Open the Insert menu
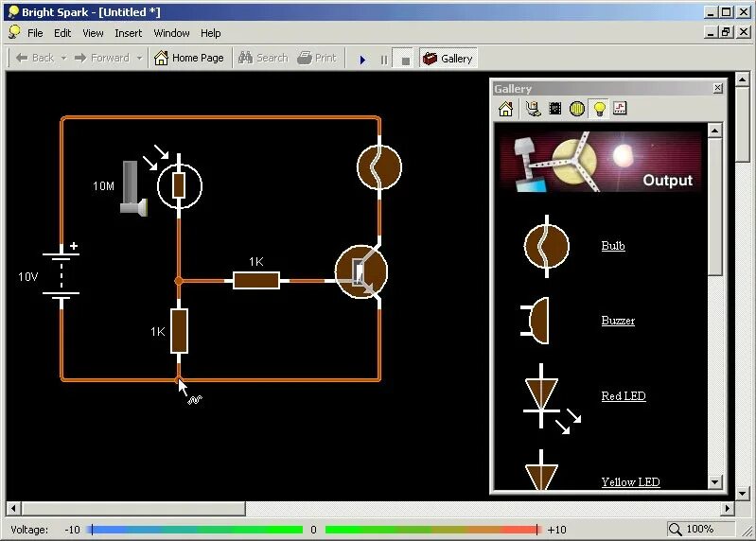This screenshot has width=756, height=541. click(128, 33)
